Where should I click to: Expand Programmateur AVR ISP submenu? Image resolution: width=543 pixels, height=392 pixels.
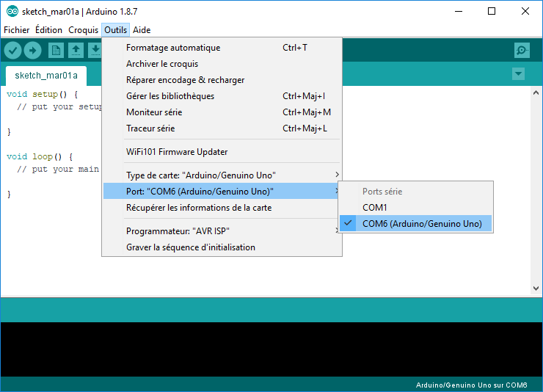pyautogui.click(x=222, y=231)
